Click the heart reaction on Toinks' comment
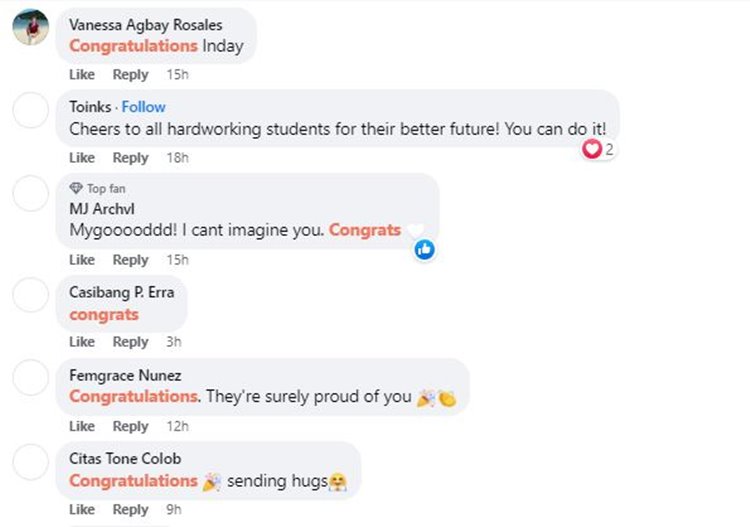Viewport: 750px width, 527px height. point(592,149)
